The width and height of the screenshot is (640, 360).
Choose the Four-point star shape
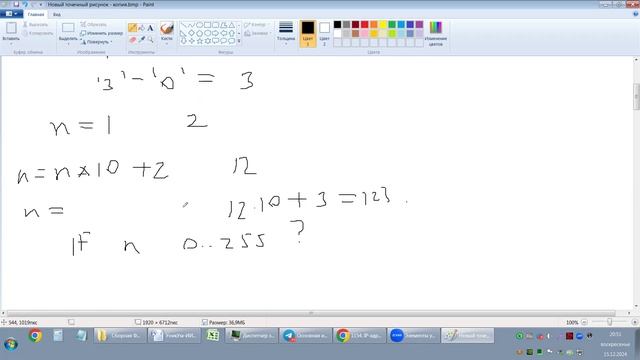coord(191,41)
